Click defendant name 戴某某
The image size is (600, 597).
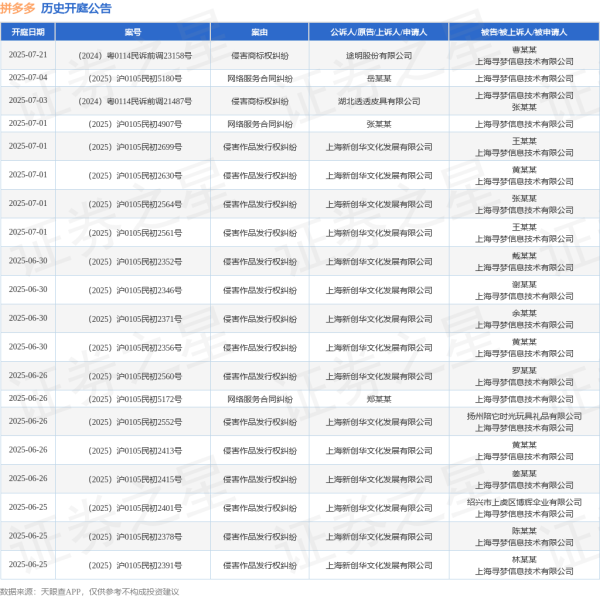[524, 256]
